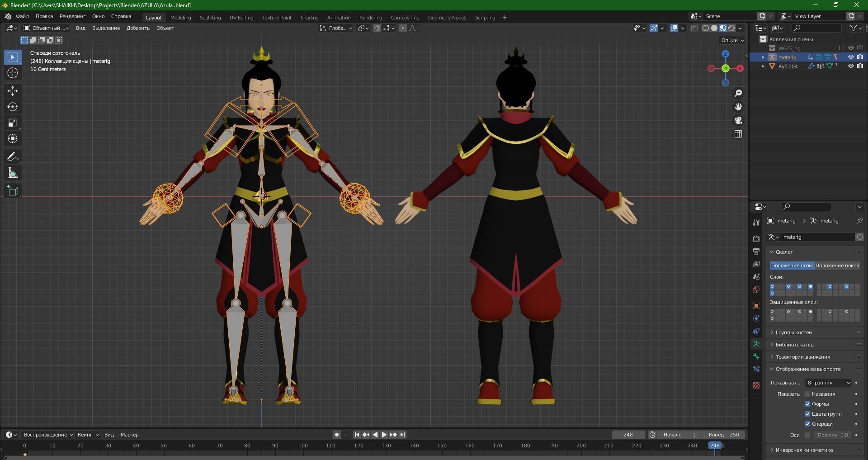This screenshot has height=460, width=868.
Task: Click the viewport zoom magnifier icon
Action: (x=738, y=93)
